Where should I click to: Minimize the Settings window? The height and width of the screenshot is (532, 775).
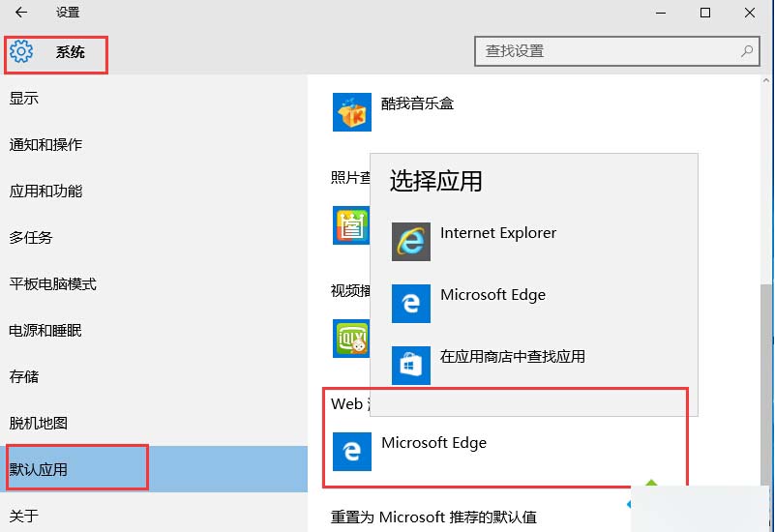pyautogui.click(x=661, y=13)
